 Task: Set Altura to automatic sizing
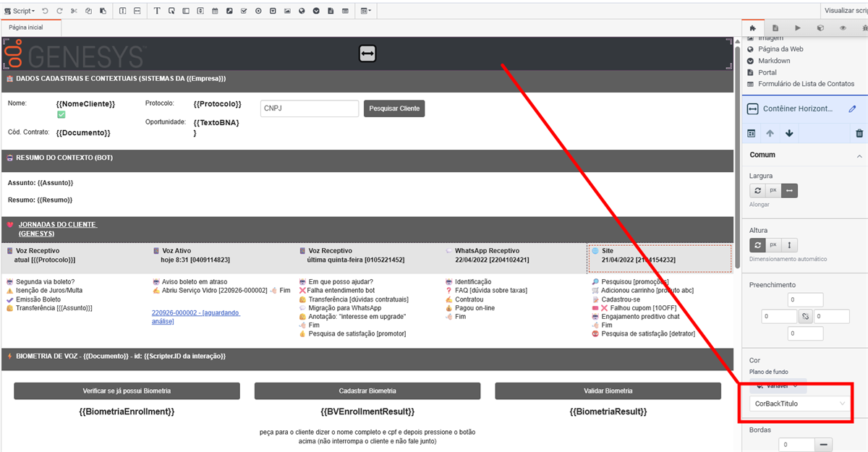pyautogui.click(x=757, y=244)
